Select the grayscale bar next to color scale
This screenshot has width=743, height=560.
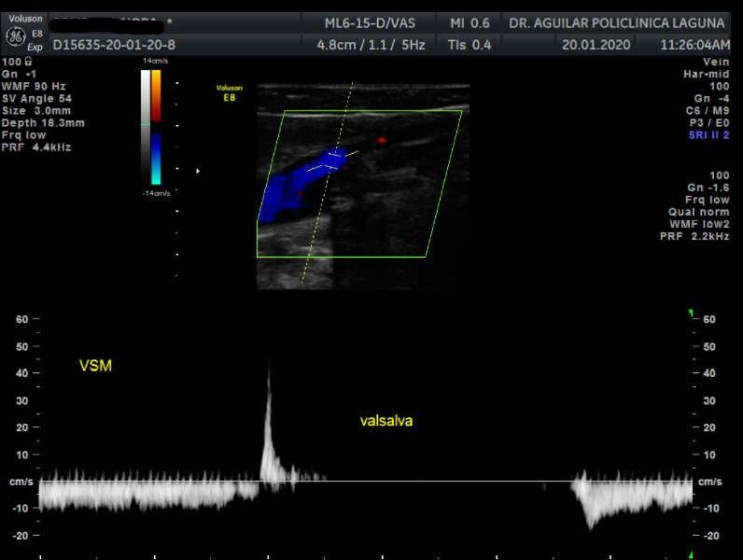[x=145, y=128]
